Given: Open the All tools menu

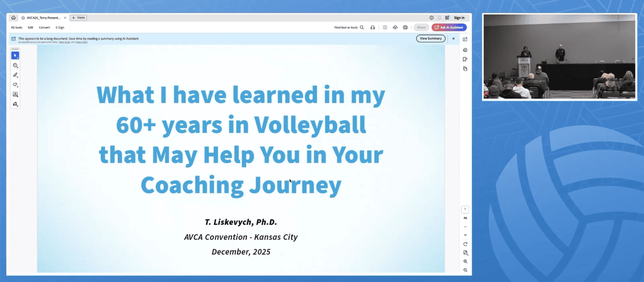Looking at the screenshot, I should 16,27.
